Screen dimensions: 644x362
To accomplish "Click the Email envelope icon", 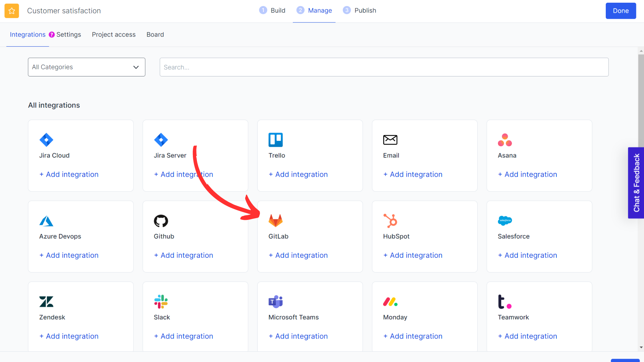I will pos(390,140).
